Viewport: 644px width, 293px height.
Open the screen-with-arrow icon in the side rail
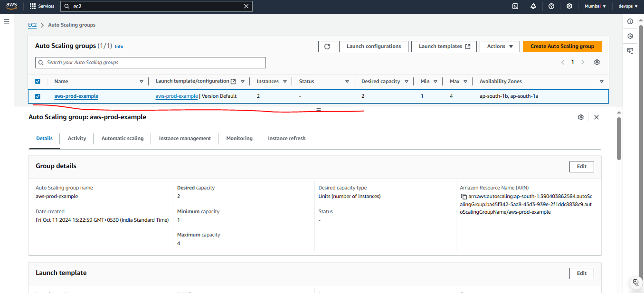pyautogui.click(x=630, y=50)
